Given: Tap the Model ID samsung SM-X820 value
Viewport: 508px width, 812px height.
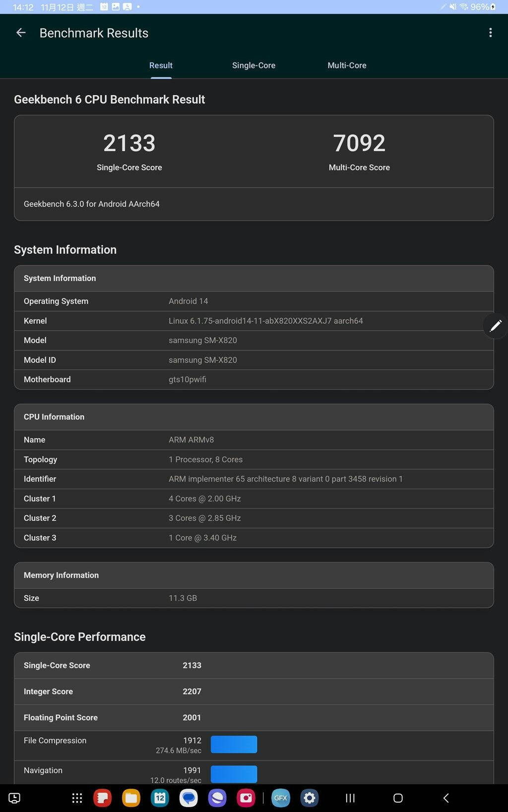Looking at the screenshot, I should [203, 360].
